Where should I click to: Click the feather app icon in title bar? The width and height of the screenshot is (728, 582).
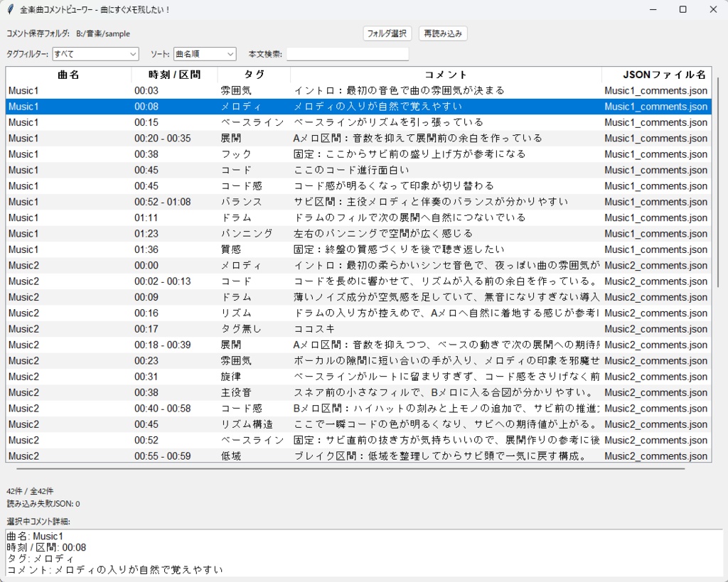pos(11,9)
